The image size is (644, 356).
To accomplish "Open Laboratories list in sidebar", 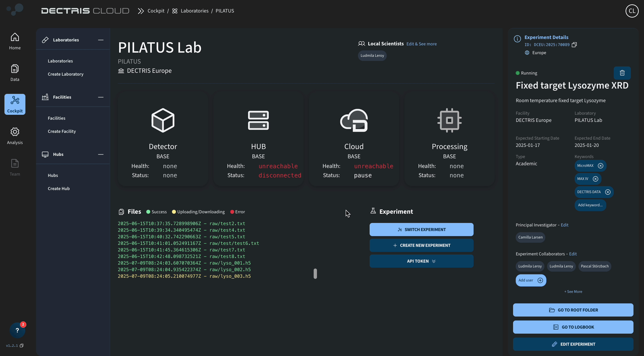I will tap(60, 61).
